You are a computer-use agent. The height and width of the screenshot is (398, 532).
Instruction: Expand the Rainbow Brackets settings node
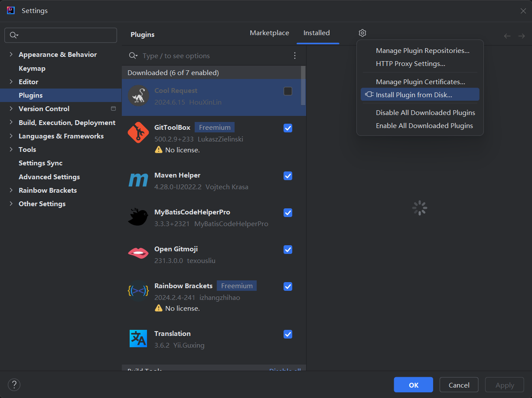pos(11,190)
